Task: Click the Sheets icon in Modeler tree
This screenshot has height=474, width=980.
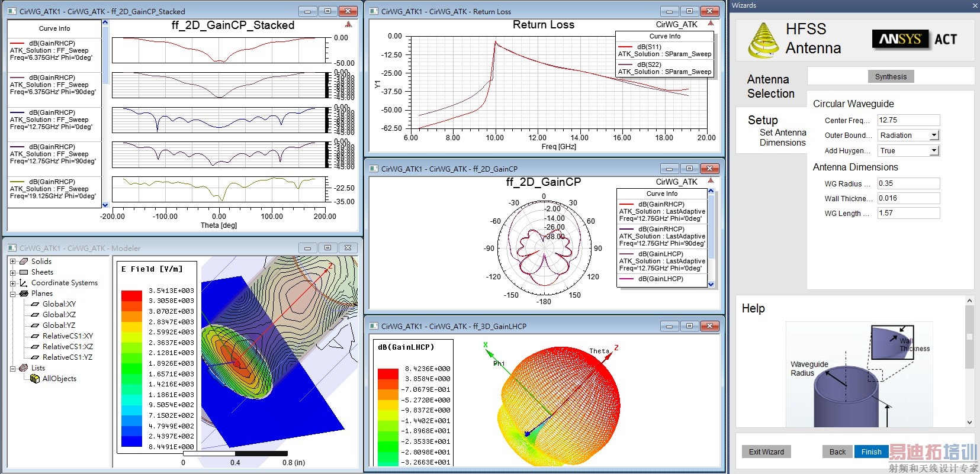Action: pyautogui.click(x=24, y=272)
